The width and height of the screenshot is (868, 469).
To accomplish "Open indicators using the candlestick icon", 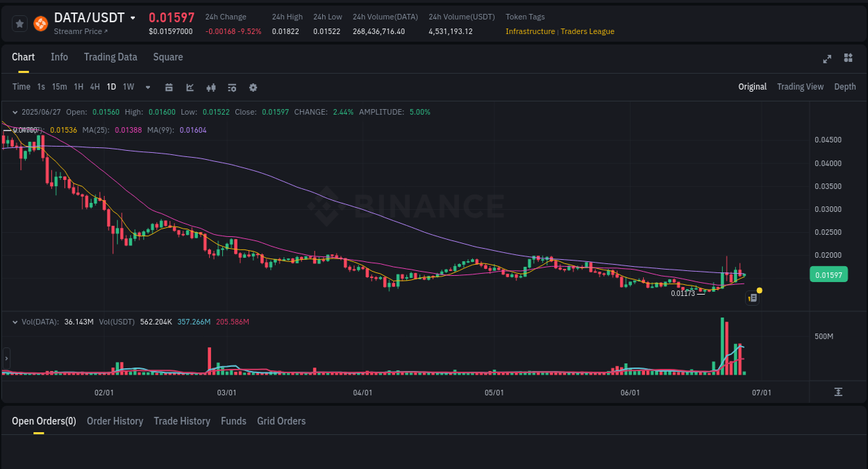I will [x=210, y=87].
